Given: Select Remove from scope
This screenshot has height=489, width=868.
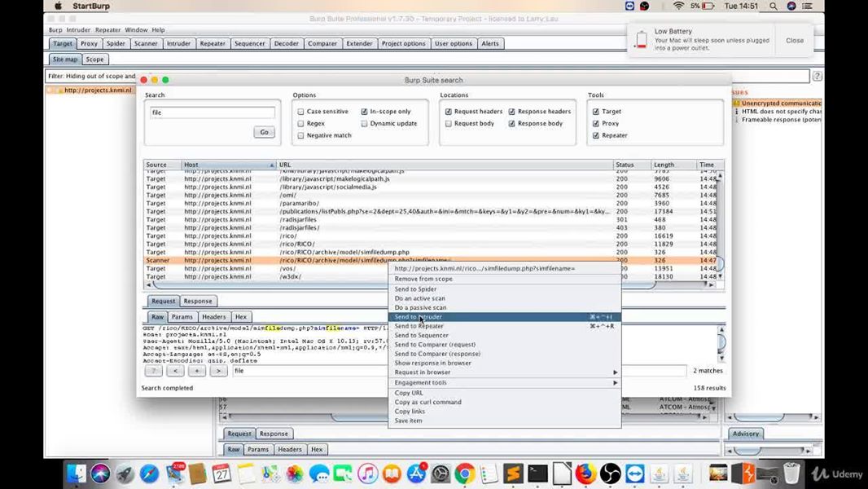Looking at the screenshot, I should tap(504, 279).
